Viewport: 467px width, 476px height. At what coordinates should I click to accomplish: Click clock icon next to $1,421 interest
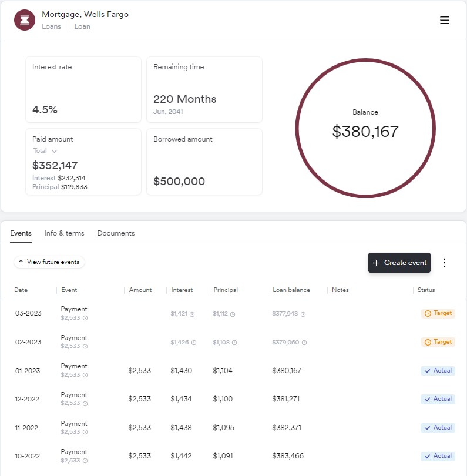[192, 314]
